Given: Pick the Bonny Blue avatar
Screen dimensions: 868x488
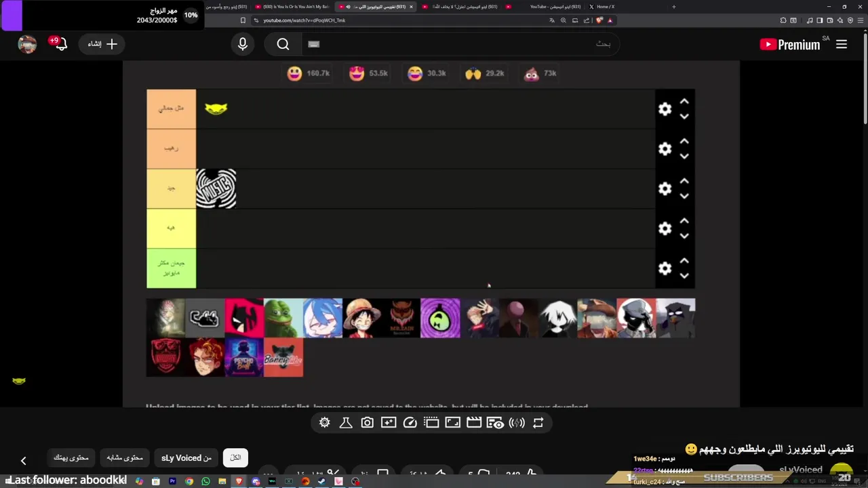Looking at the screenshot, I should (x=283, y=357).
